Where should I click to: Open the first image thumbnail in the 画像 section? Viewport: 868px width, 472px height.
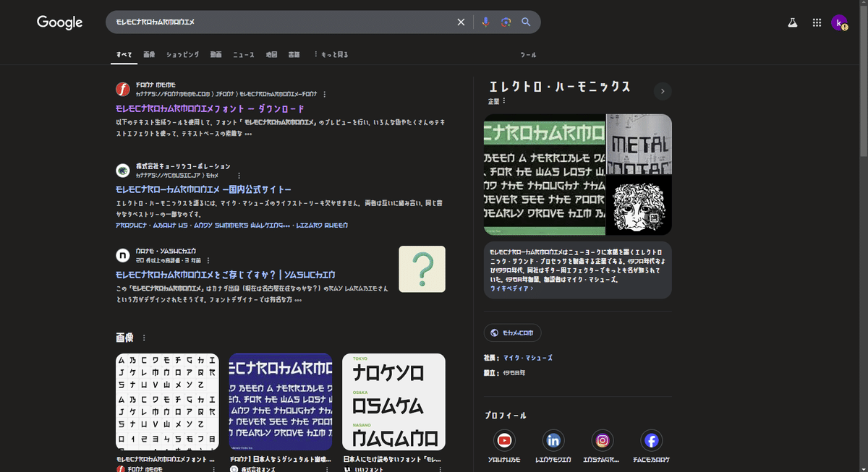pyautogui.click(x=167, y=402)
